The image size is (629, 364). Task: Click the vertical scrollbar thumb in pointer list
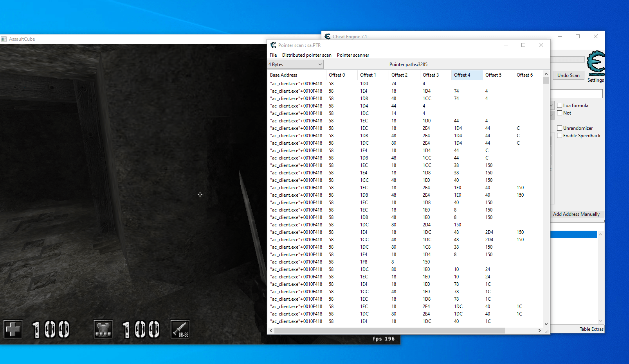(546, 81)
